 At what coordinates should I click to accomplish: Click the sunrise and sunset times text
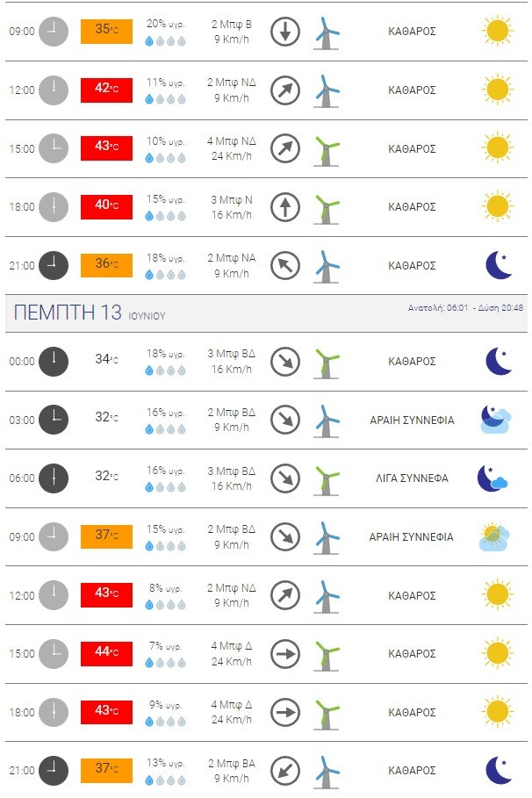(467, 308)
